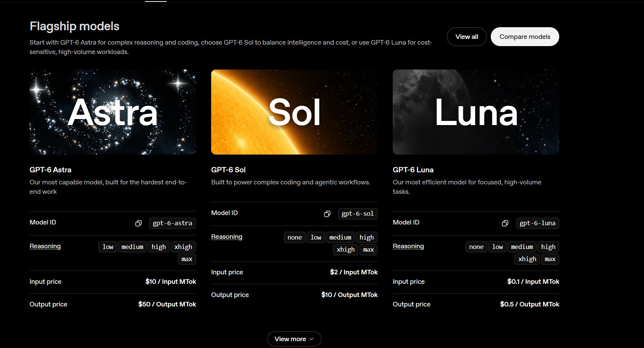Click Astra's 'xhigh' reasoning tag
The width and height of the screenshot is (644, 348).
tap(183, 247)
